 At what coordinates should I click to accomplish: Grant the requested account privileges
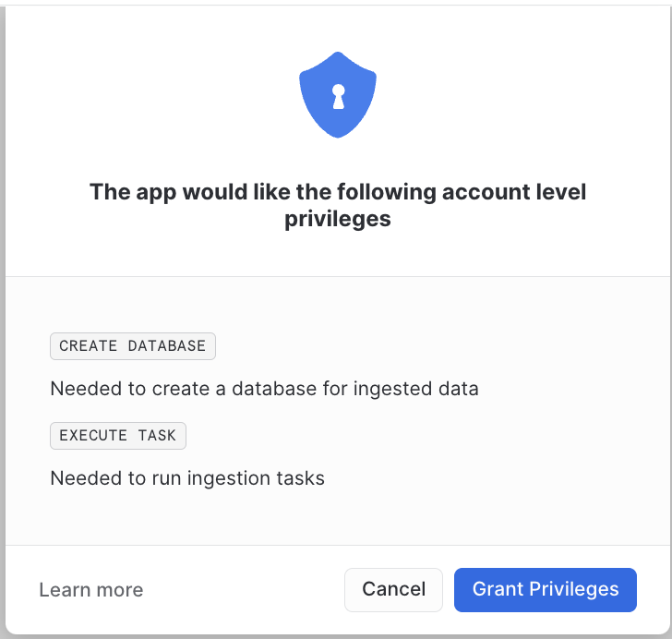(x=546, y=590)
